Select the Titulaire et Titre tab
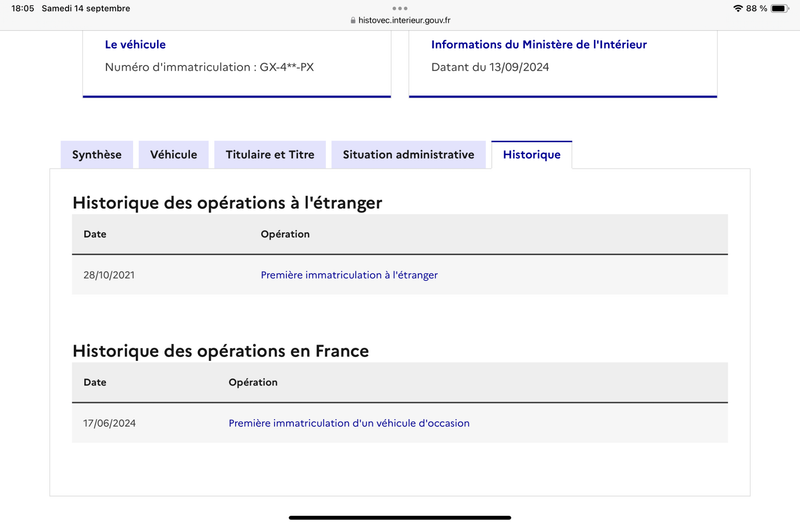This screenshot has width=800, height=525. 270,155
